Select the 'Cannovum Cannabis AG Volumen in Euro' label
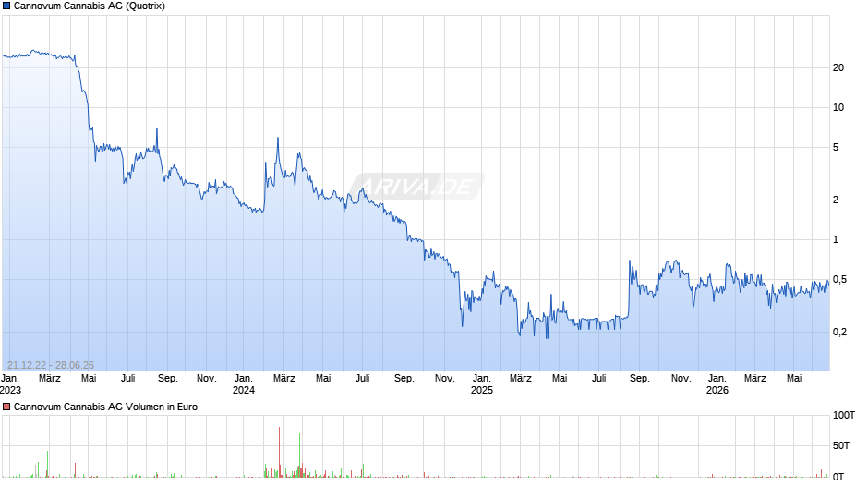Image resolution: width=868 pixels, height=486 pixels. [105, 407]
